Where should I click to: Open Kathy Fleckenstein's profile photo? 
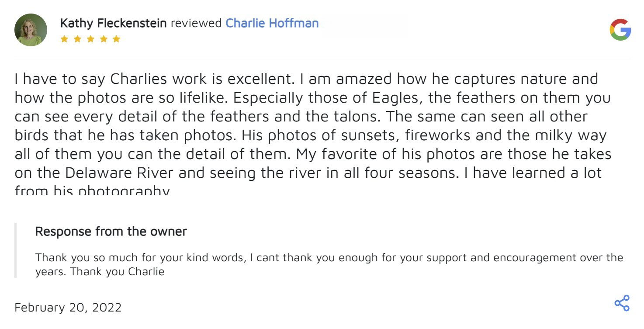click(x=31, y=30)
